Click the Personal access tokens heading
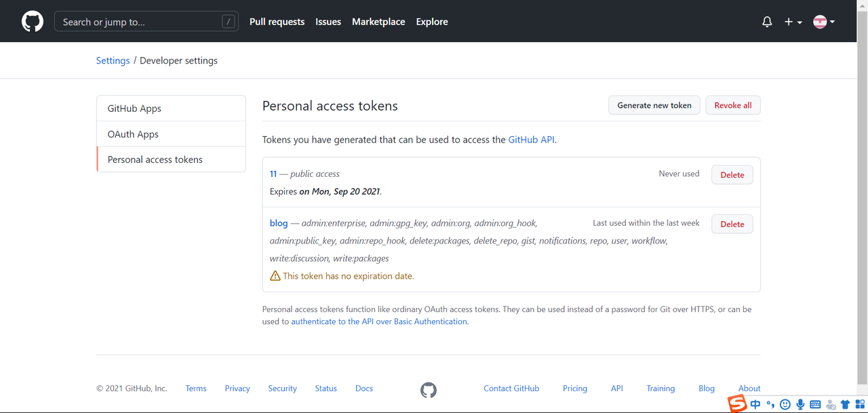 pyautogui.click(x=330, y=106)
